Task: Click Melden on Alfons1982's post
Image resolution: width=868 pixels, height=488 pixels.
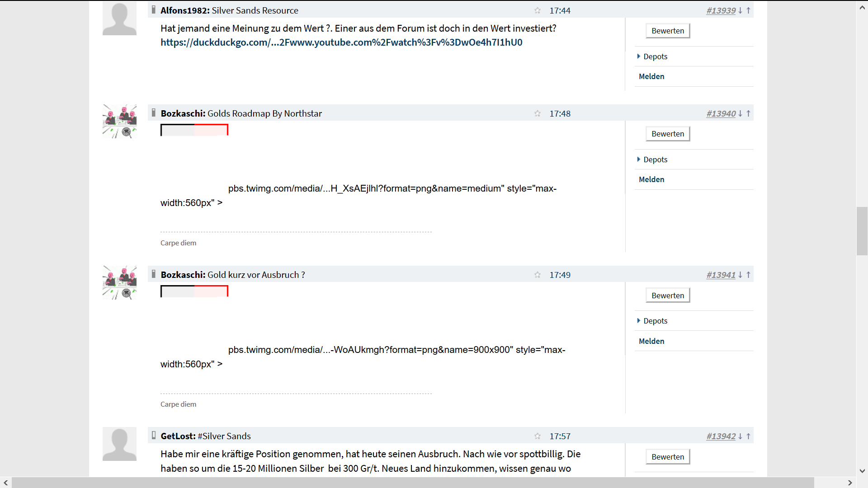Action: [651, 76]
